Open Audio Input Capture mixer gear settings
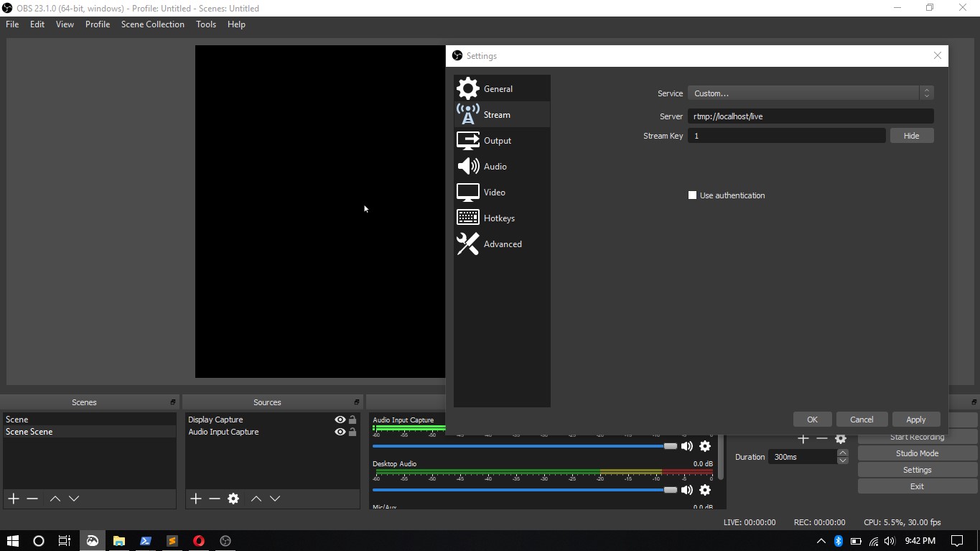 tap(705, 446)
